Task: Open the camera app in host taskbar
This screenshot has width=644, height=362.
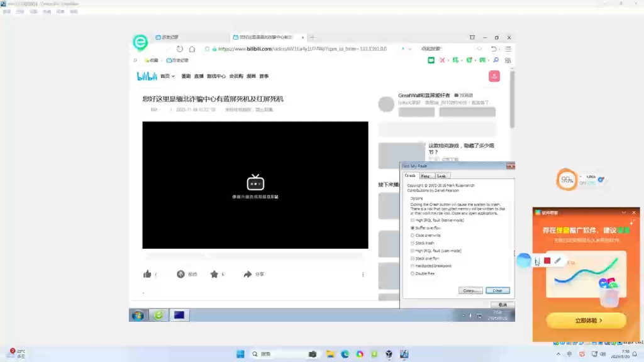Action: [x=313, y=354]
